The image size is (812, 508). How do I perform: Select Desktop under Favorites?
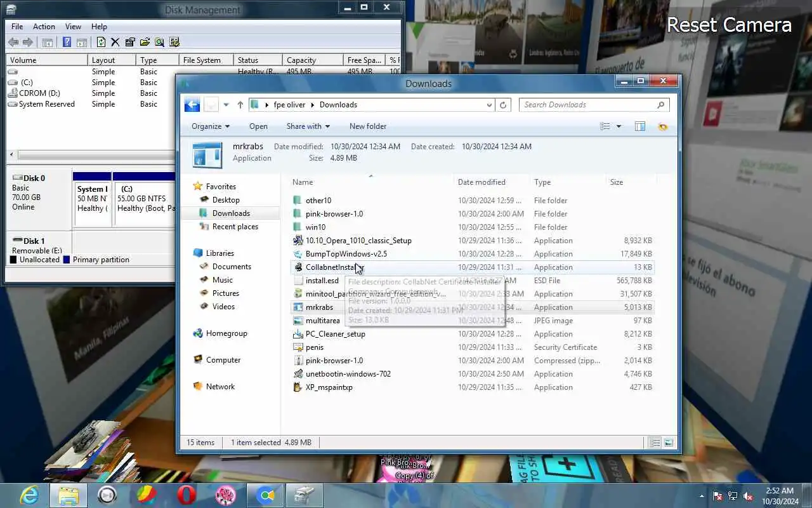(226, 200)
